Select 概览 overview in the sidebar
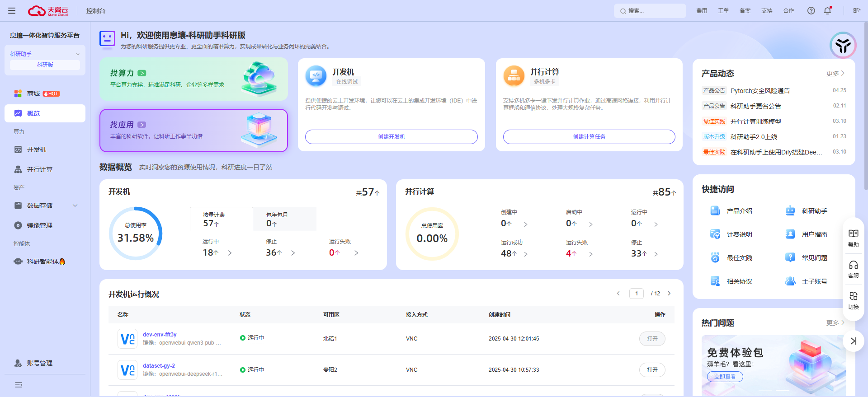The height and width of the screenshot is (397, 868). coord(45,113)
